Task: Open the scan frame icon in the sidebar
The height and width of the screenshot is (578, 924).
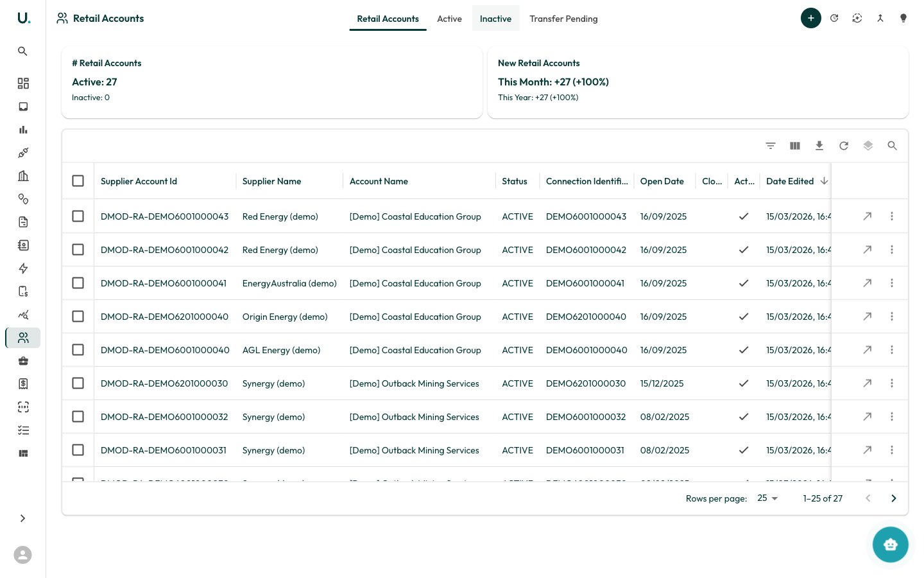Action: pyautogui.click(x=23, y=407)
